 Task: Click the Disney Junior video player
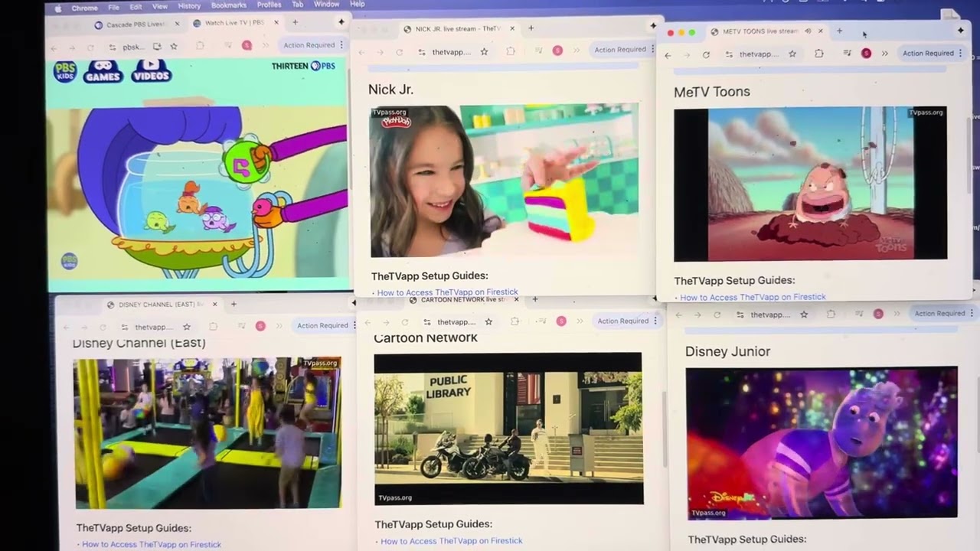822,443
